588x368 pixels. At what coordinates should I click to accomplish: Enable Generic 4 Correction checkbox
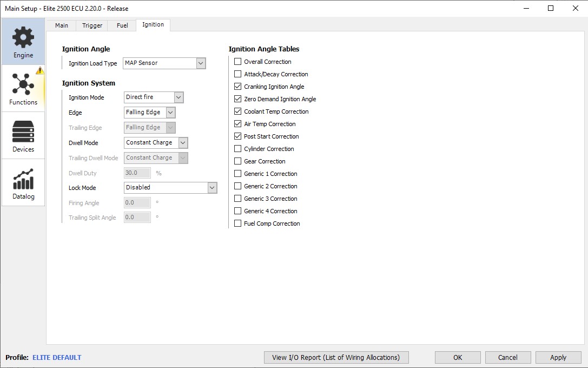[238, 211]
